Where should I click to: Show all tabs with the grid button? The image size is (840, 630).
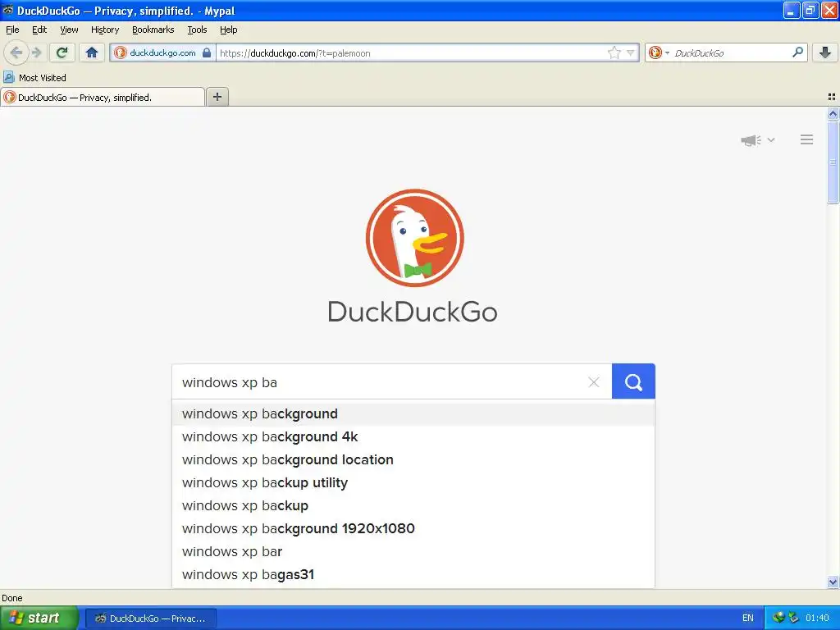832,97
